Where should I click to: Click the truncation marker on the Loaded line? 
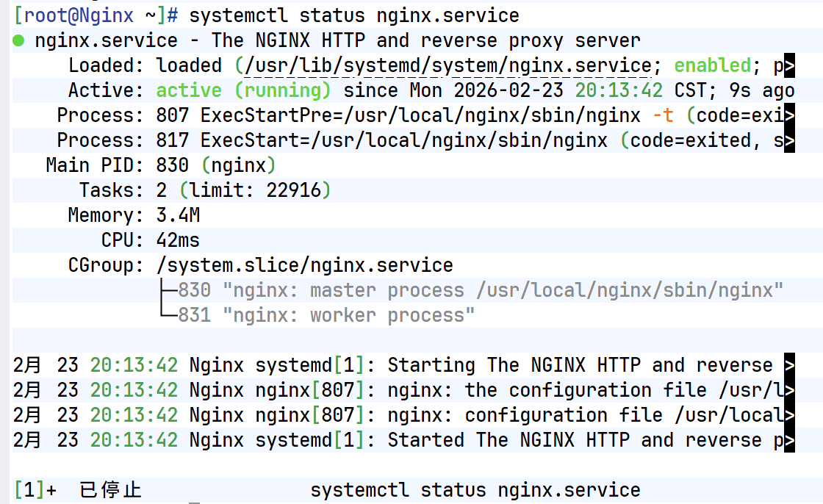789,65
